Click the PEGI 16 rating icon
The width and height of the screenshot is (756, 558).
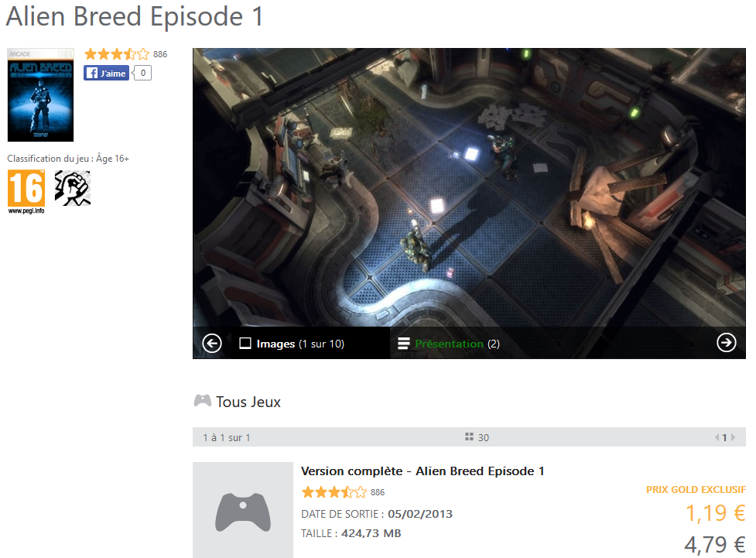pyautogui.click(x=26, y=191)
